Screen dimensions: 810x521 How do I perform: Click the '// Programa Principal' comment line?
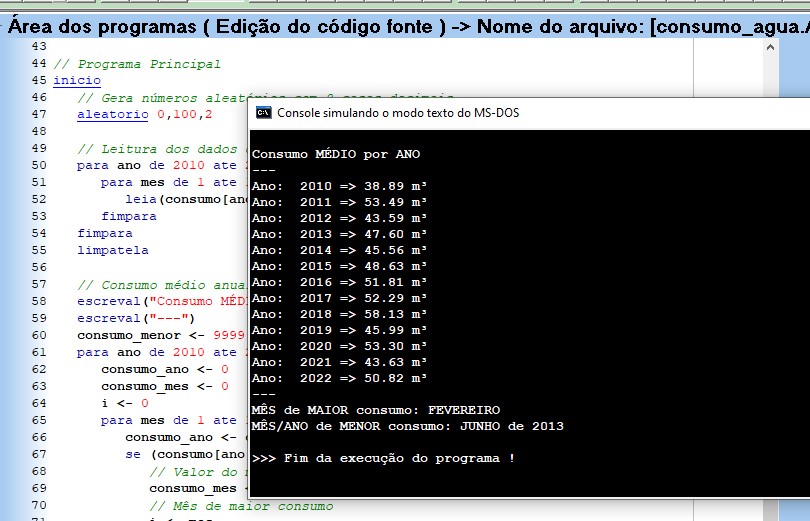137,64
